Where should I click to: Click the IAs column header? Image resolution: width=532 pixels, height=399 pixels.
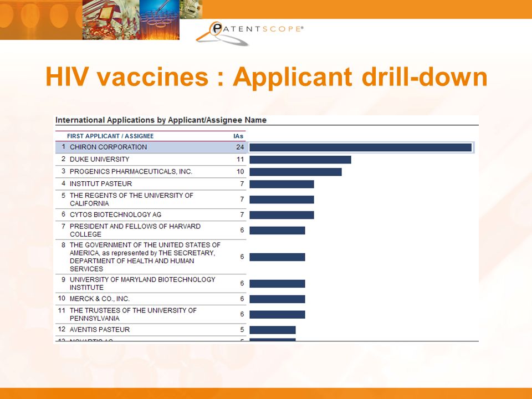[238, 136]
